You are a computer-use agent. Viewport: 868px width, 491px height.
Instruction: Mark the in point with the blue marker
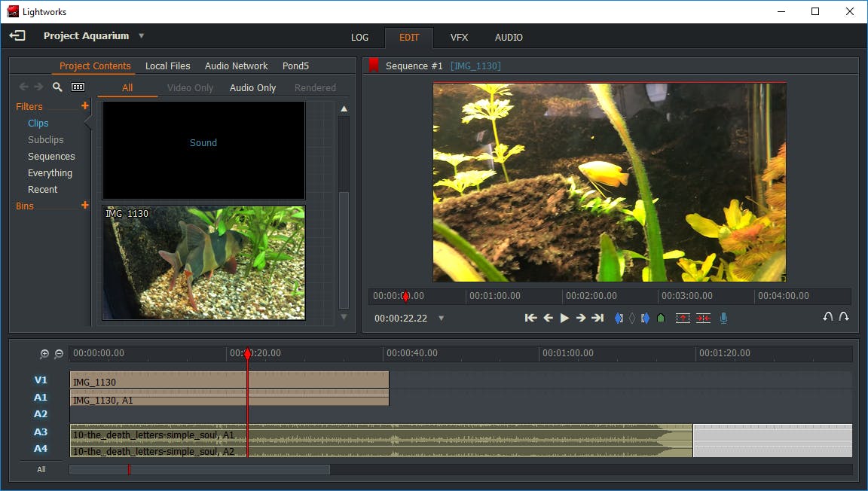[x=619, y=319]
